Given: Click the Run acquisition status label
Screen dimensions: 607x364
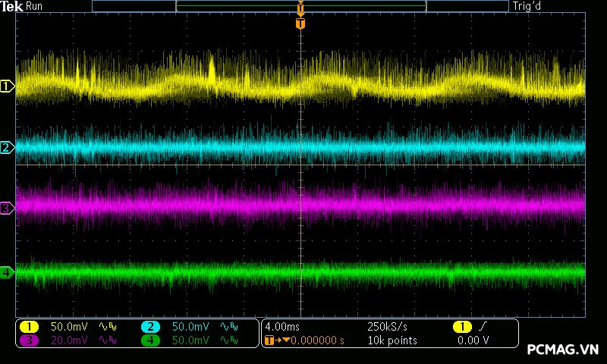Looking at the screenshot, I should click(35, 6).
